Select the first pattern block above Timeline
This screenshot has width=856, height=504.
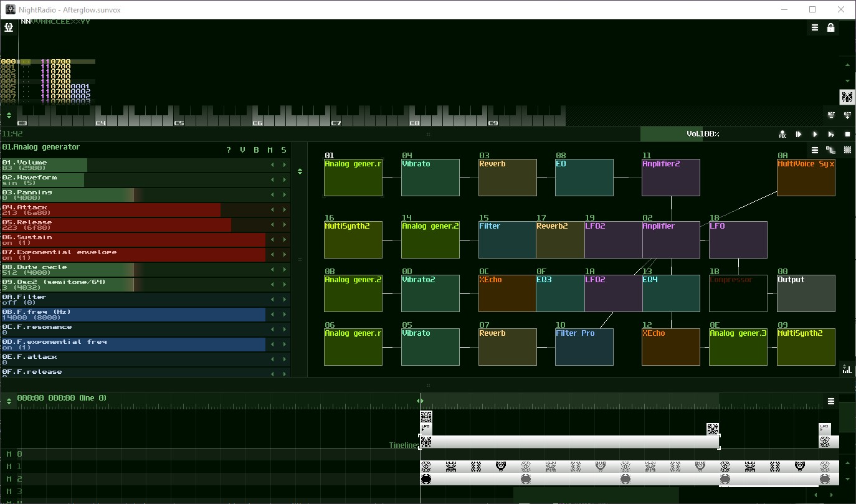426,417
